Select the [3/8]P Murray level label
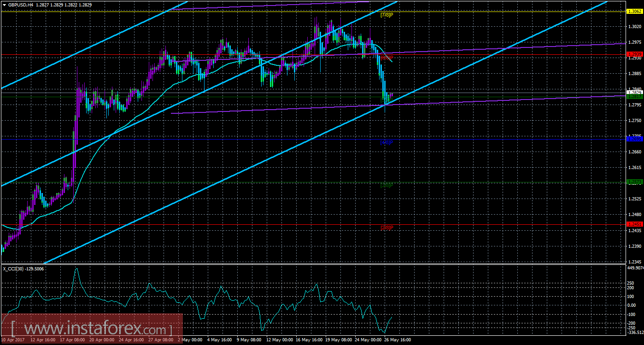The image size is (644, 345). coord(386,185)
